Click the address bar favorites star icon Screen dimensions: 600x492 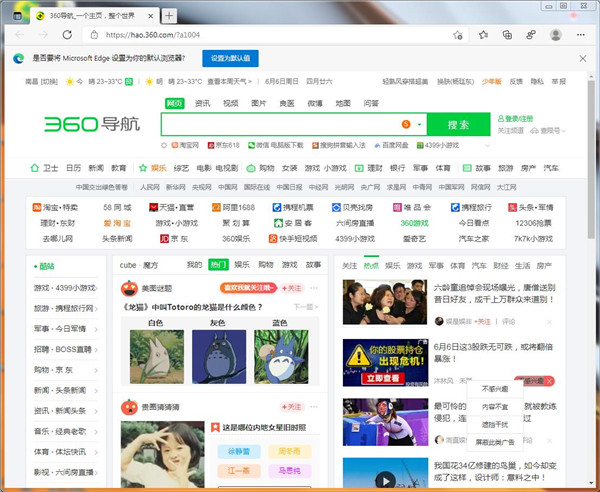(457, 34)
